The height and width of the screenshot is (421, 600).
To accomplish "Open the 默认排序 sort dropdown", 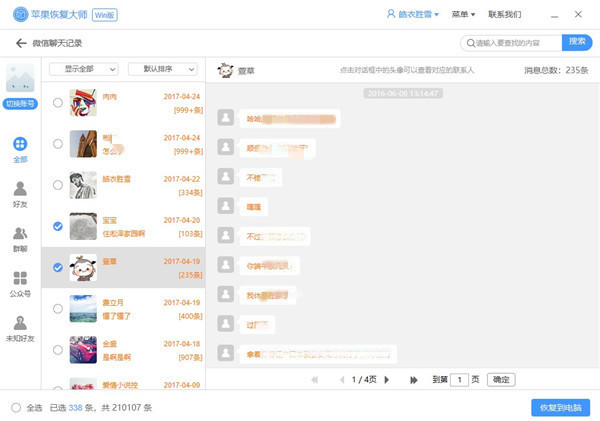I will pyautogui.click(x=163, y=69).
